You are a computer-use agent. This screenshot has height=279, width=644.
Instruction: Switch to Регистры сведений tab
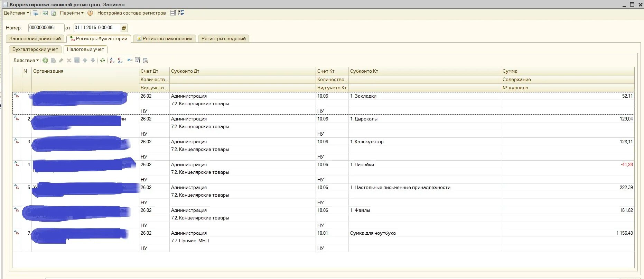point(223,38)
